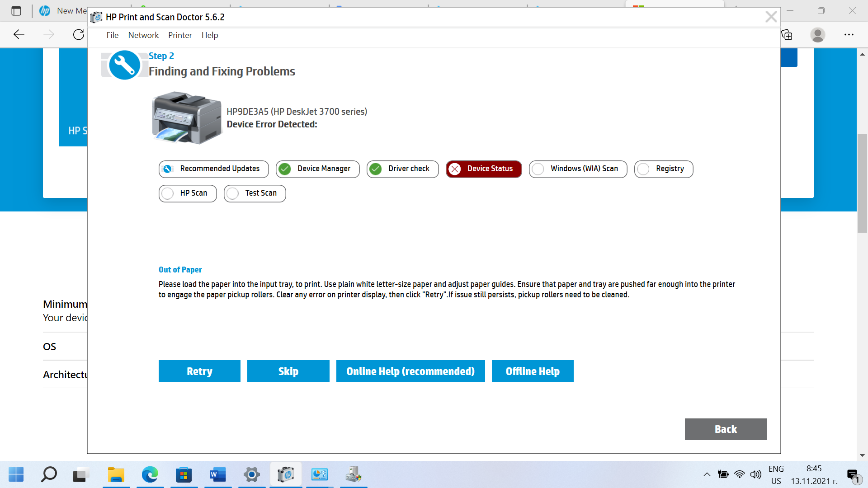Screen dimensions: 868x488
Task: Open HP Print and Scan Doctor taskbar icon
Action: point(286,475)
